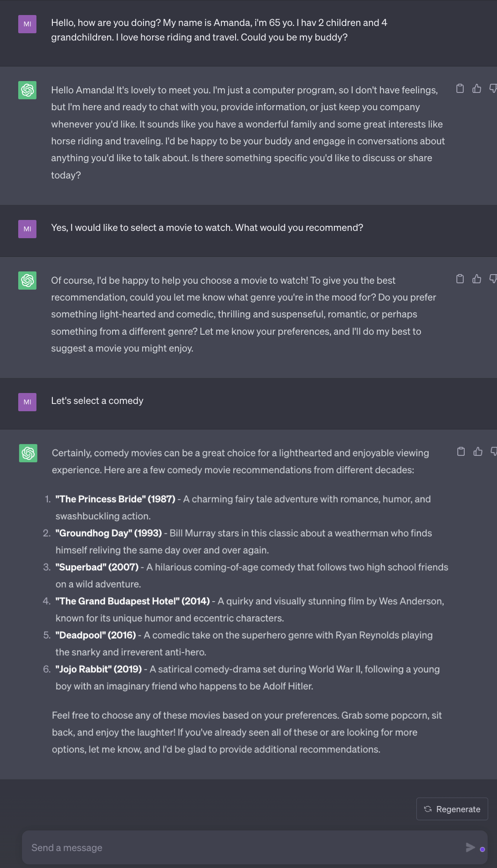Copy the movie genre question response

pyautogui.click(x=460, y=279)
